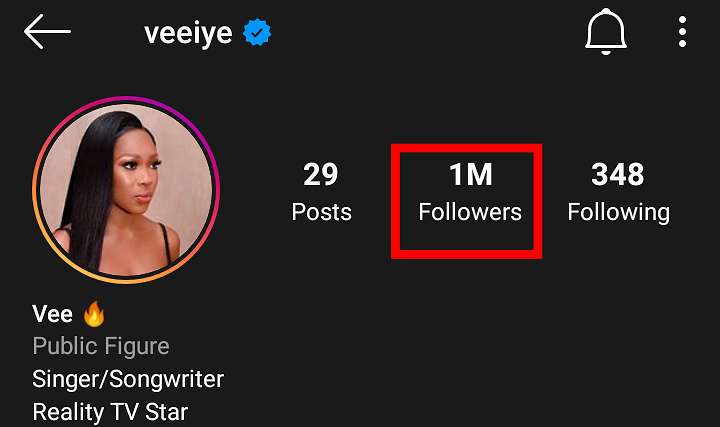The image size is (720, 427).
Task: Click the Reality TV Star bio line
Action: [x=110, y=412]
